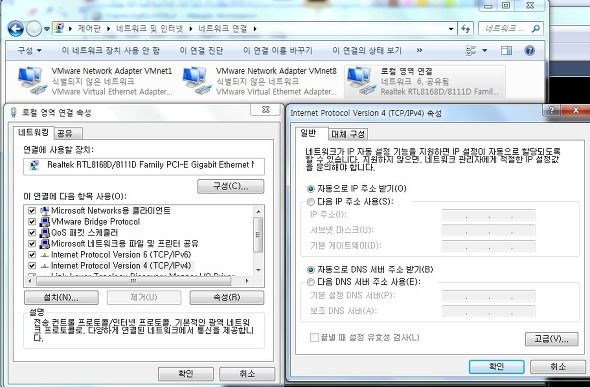This screenshot has height=387, width=590.
Task: Toggle the preview pane icon
Action: point(506,50)
